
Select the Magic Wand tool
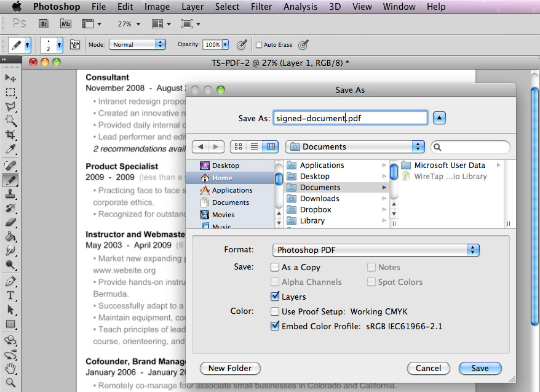(10, 121)
